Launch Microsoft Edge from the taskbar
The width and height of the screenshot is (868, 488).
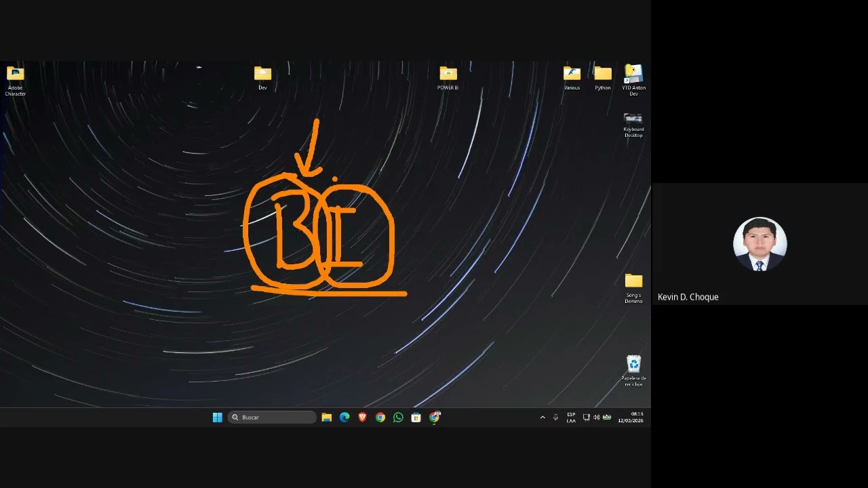click(x=344, y=418)
